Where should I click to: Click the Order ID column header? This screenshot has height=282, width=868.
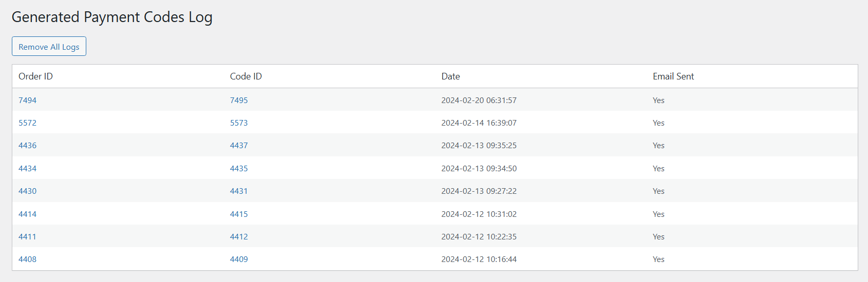pyautogui.click(x=35, y=76)
